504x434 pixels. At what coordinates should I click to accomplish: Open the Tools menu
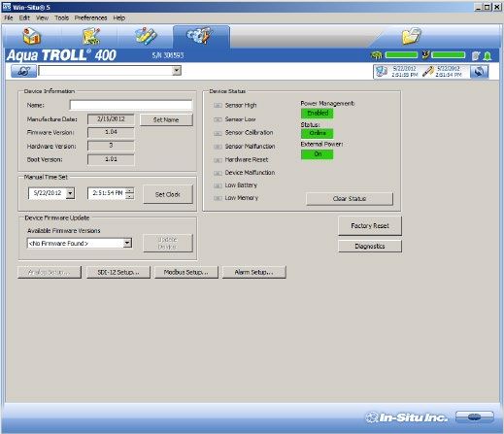coord(61,17)
